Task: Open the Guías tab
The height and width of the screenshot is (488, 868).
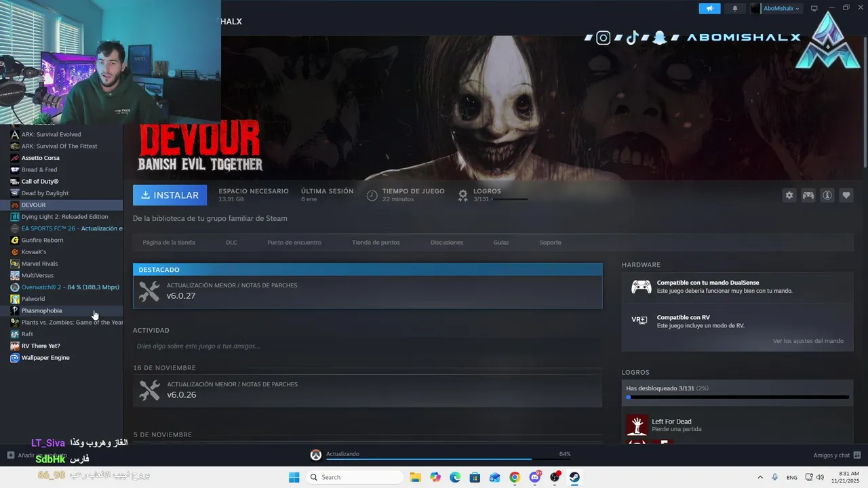Action: click(x=501, y=242)
